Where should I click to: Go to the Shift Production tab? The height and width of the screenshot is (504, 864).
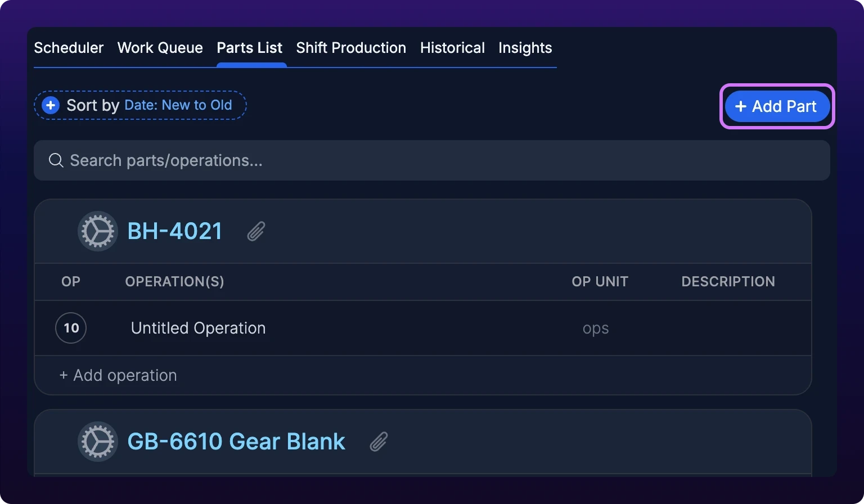click(x=351, y=48)
